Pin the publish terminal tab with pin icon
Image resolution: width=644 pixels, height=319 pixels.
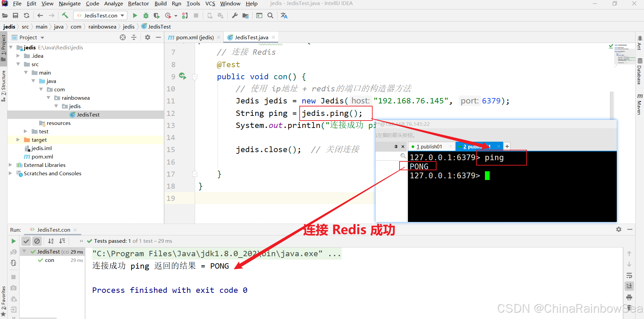[x=397, y=146]
